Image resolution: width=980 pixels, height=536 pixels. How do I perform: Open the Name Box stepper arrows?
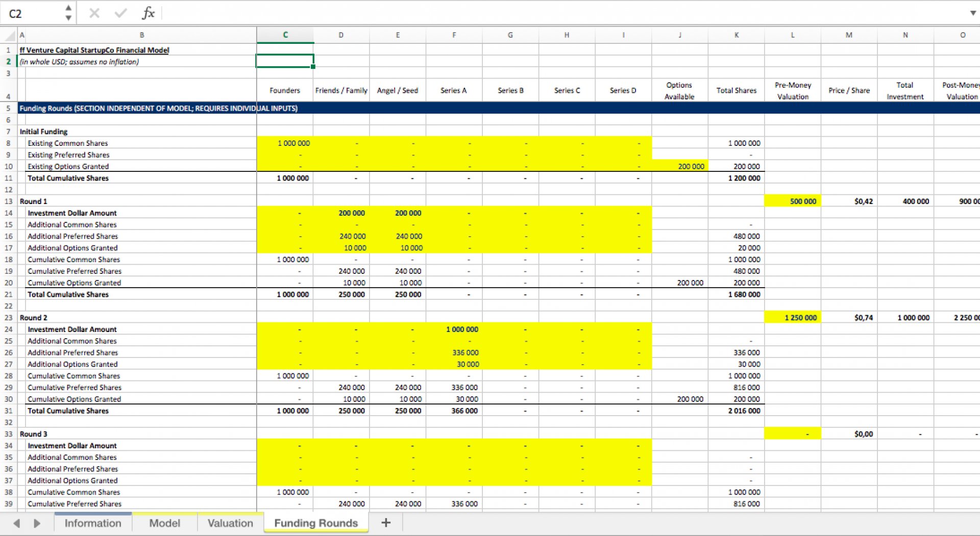(68, 13)
